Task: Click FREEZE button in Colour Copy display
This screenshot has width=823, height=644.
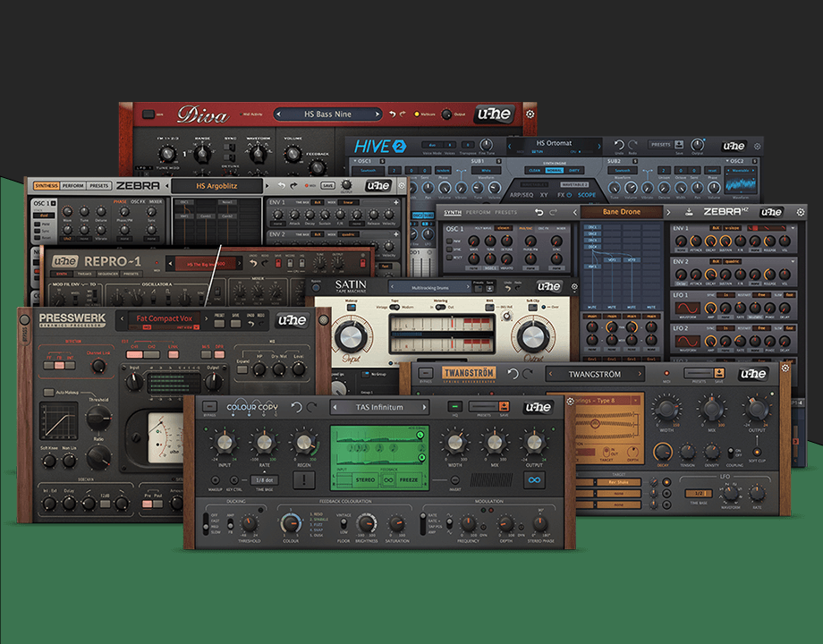Action: pyautogui.click(x=408, y=479)
